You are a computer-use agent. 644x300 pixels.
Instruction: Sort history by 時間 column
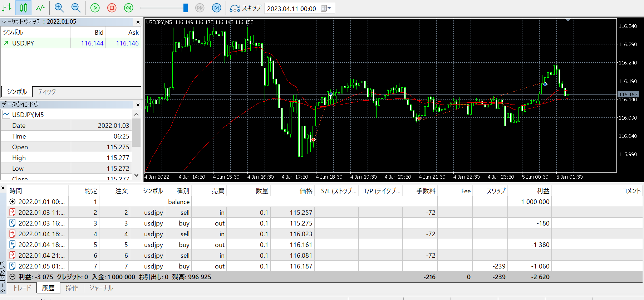(x=16, y=191)
